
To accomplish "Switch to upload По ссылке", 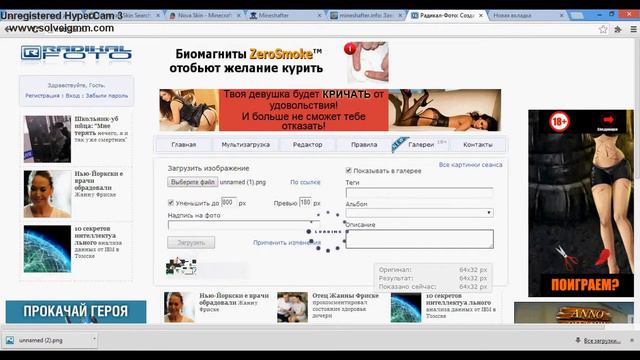I will [305, 182].
